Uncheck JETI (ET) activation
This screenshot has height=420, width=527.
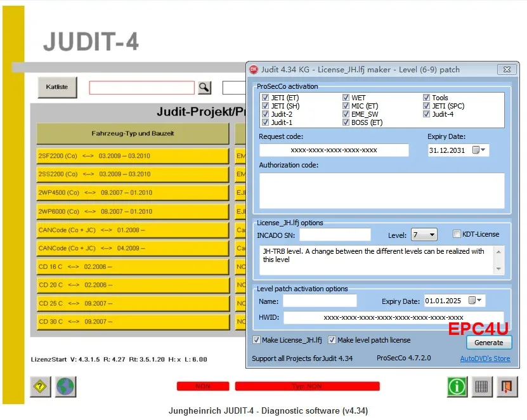[x=265, y=98]
